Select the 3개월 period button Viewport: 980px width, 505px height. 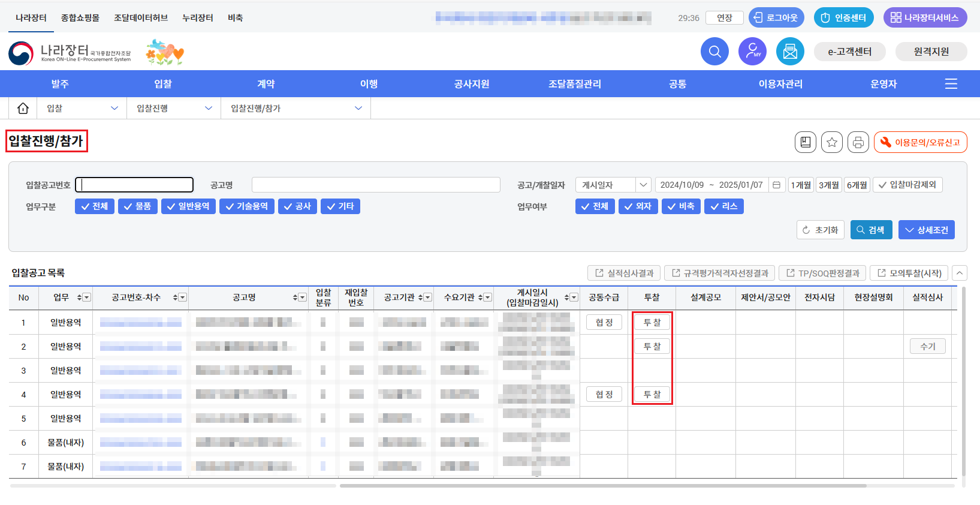tap(829, 185)
